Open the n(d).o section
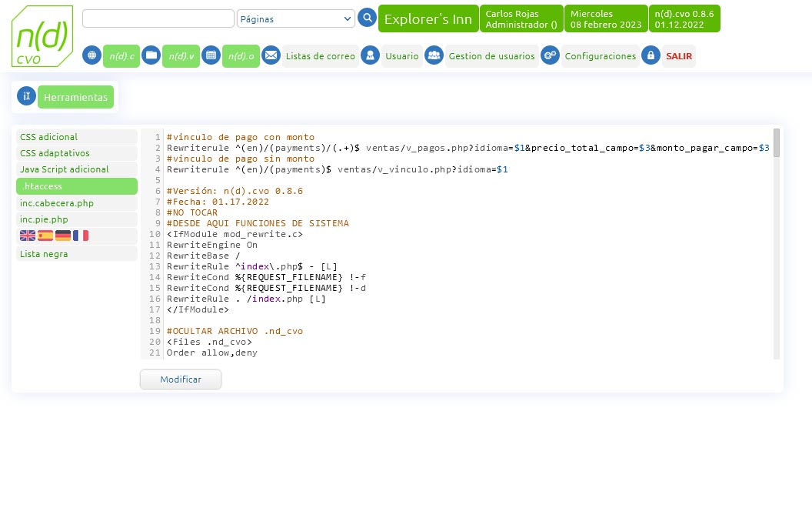 241,56
